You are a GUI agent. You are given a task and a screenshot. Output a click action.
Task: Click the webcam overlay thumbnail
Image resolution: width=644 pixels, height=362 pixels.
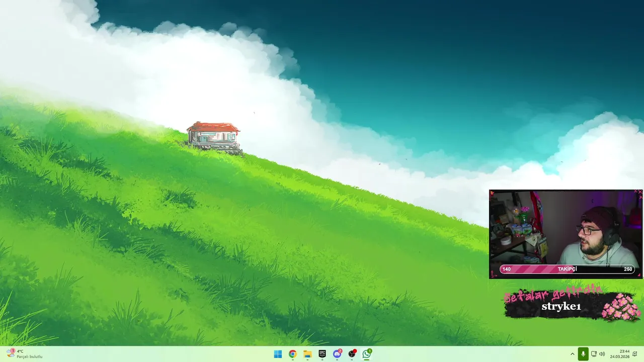pos(566,234)
